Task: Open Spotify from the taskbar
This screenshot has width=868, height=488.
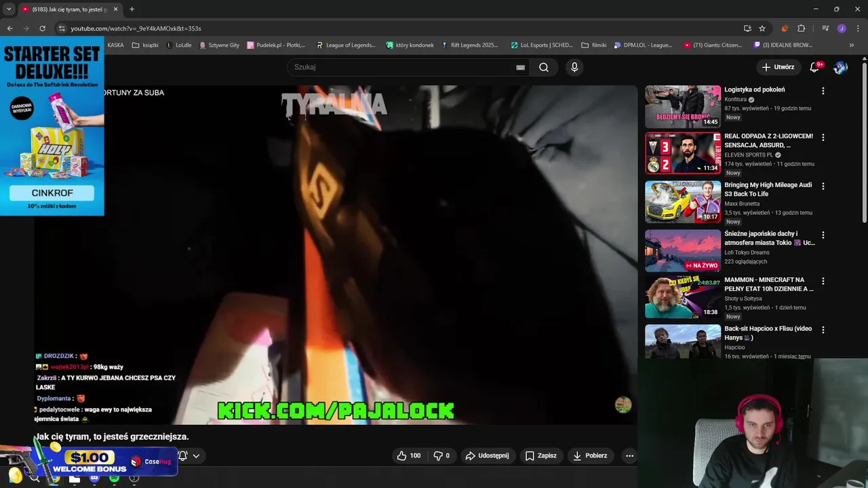Action: [x=114, y=479]
